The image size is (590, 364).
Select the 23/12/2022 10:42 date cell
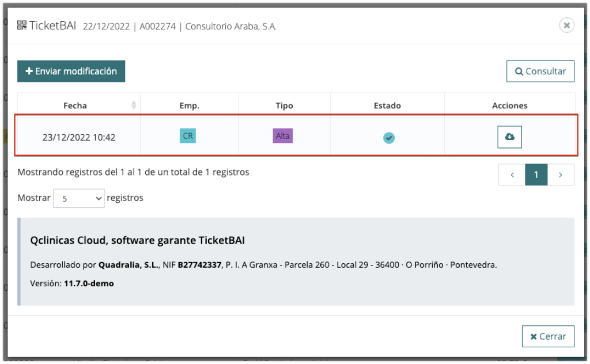pyautogui.click(x=79, y=138)
